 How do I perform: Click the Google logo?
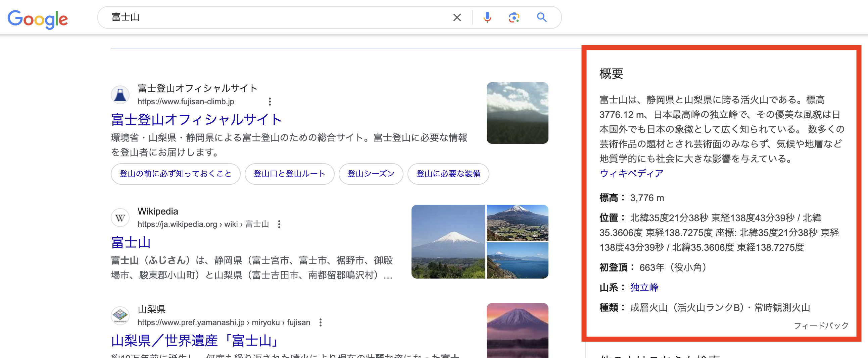pyautogui.click(x=38, y=19)
